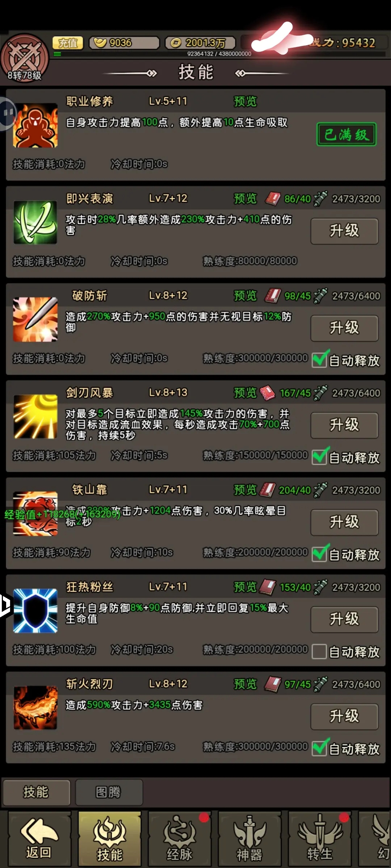Toggle 自动释放 for 剑刃风暴
The image size is (391, 868).
(x=319, y=457)
